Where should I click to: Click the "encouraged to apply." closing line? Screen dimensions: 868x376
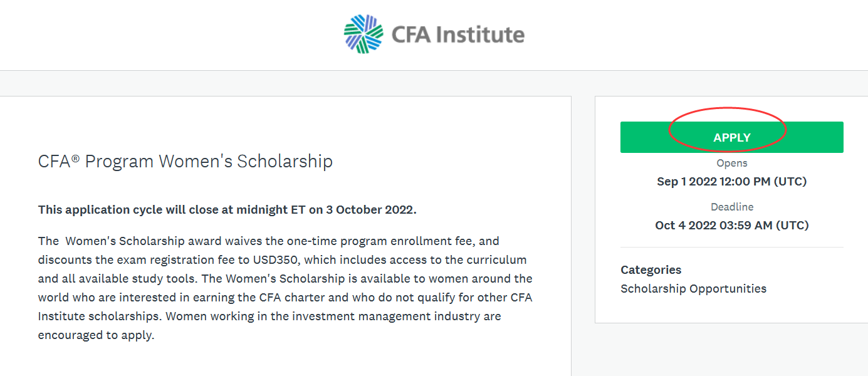pos(96,335)
